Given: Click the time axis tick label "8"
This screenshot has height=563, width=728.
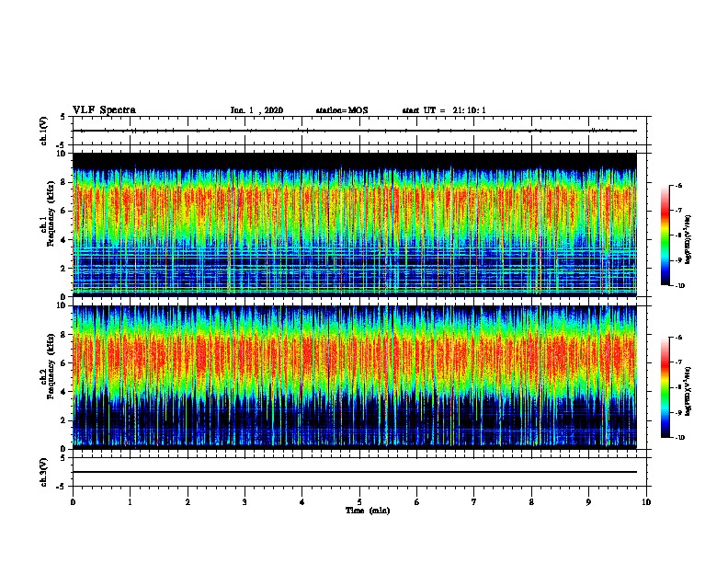Looking at the screenshot, I should point(531,502).
